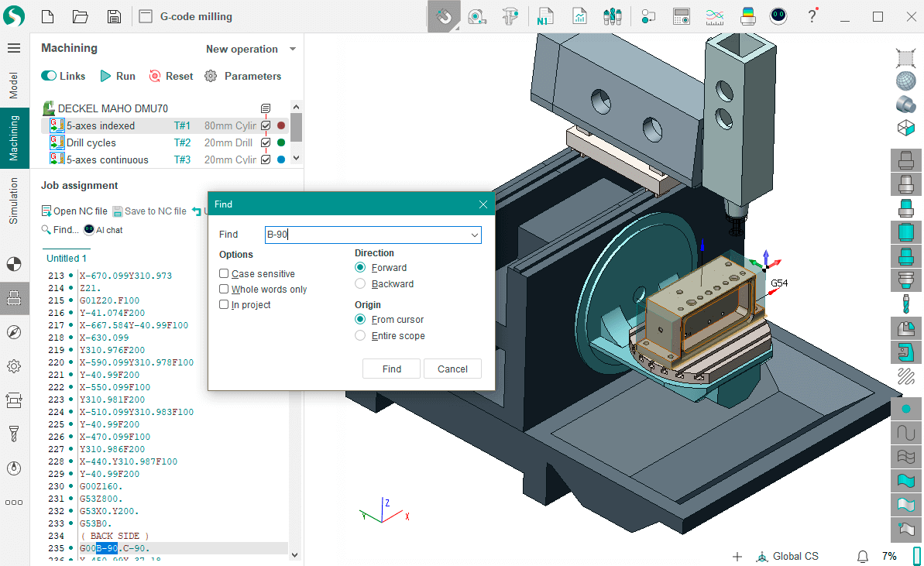Select Entire scope as search origin
924x566 pixels.
pyautogui.click(x=359, y=335)
